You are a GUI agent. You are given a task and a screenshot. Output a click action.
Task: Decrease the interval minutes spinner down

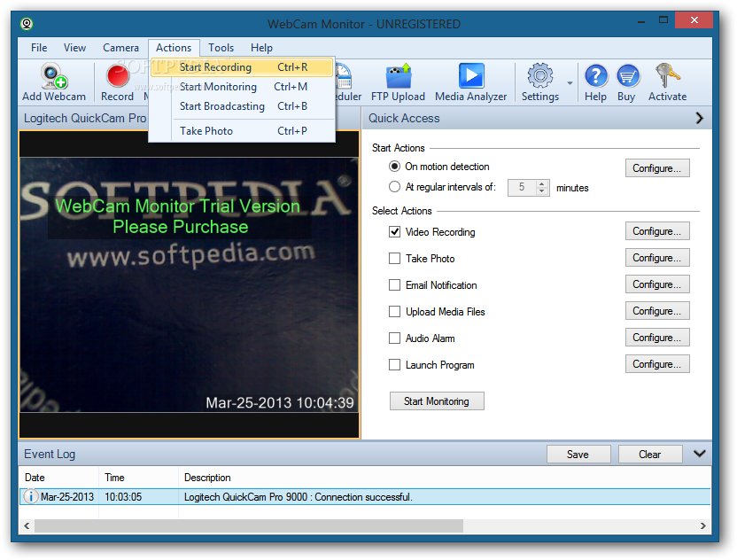(542, 191)
